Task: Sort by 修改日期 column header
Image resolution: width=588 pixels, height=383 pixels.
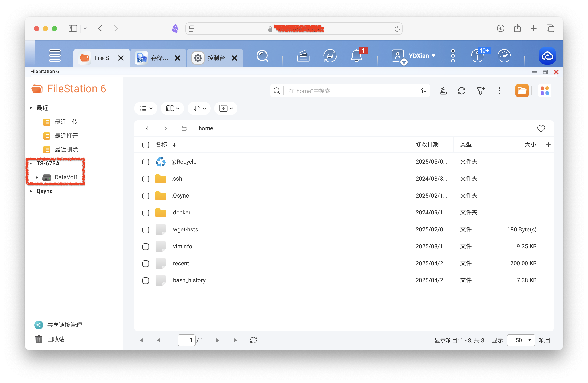Action: [427, 144]
